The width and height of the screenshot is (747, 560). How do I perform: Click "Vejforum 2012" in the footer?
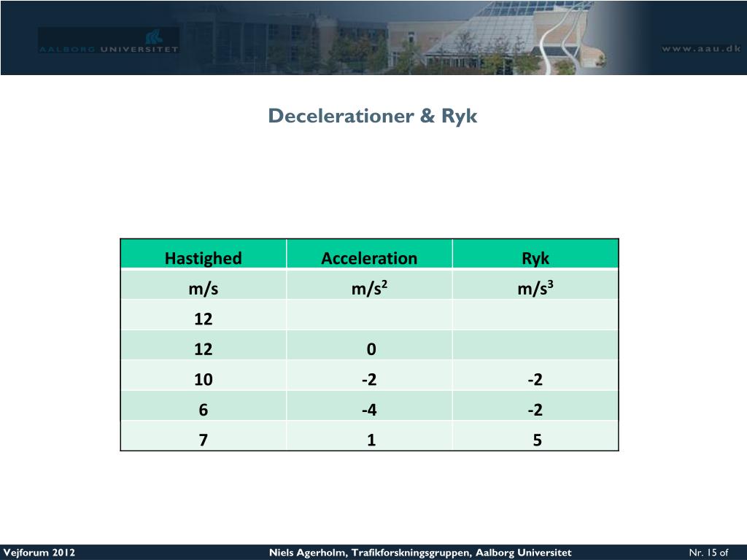point(39,553)
